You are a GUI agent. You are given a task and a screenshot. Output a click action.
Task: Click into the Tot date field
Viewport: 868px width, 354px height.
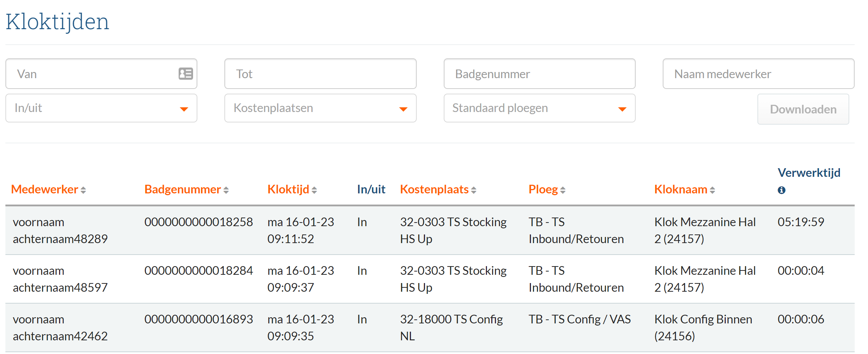(x=320, y=74)
